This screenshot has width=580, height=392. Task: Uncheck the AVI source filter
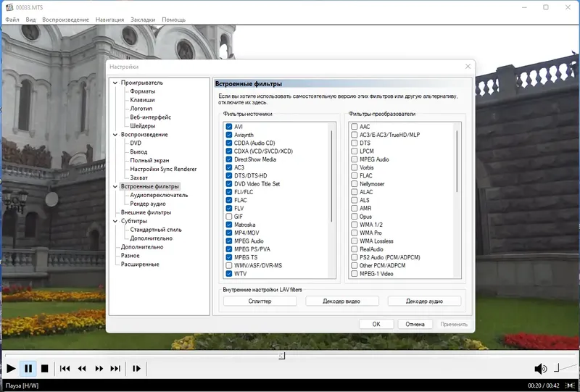point(229,127)
